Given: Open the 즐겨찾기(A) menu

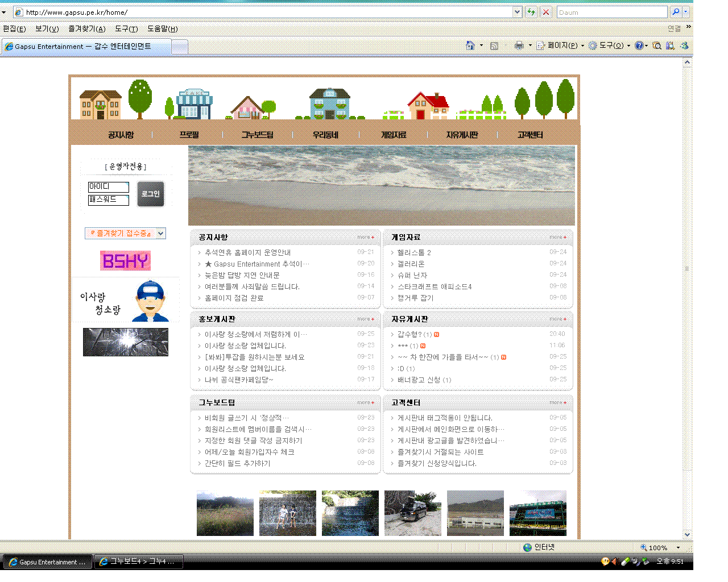Looking at the screenshot, I should [86, 29].
